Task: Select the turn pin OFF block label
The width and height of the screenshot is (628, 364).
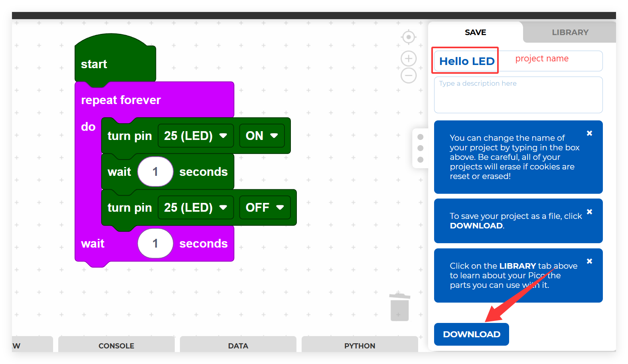Action: pyautogui.click(x=130, y=208)
